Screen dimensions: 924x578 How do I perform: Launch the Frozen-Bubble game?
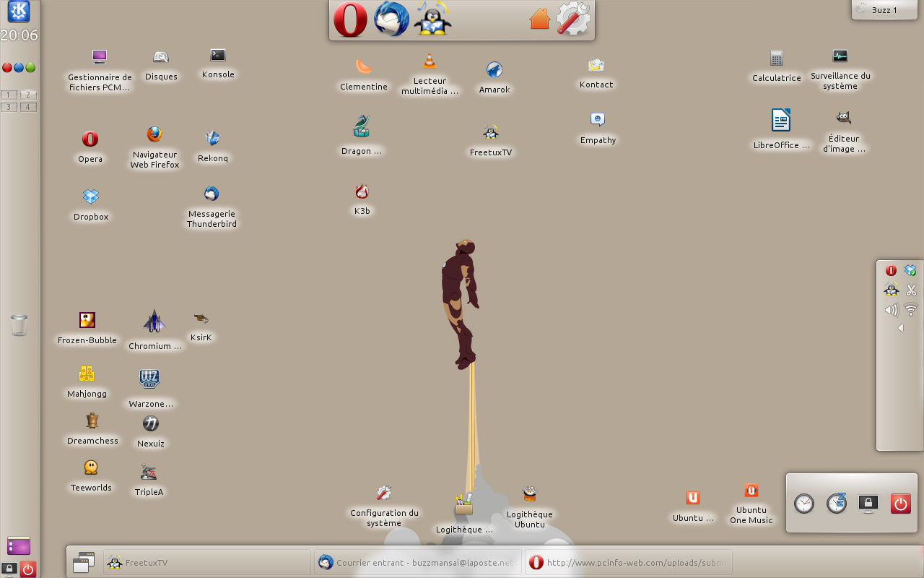[87, 320]
